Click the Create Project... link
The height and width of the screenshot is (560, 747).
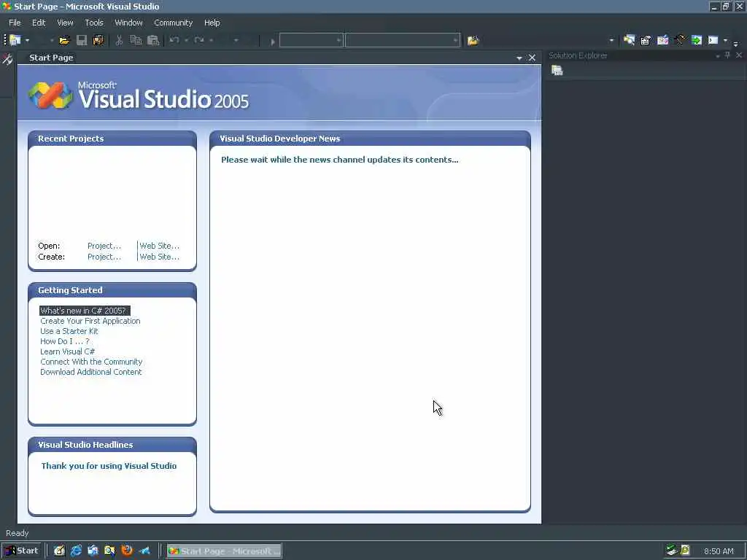(104, 257)
